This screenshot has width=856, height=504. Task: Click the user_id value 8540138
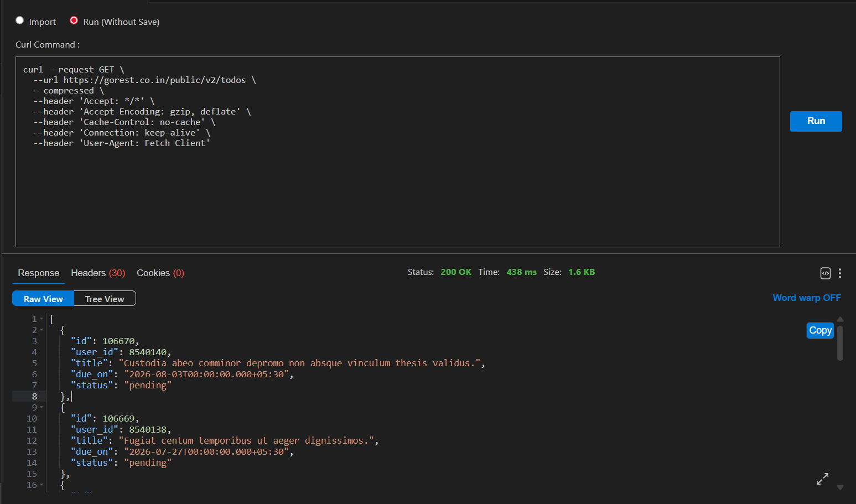click(x=148, y=430)
